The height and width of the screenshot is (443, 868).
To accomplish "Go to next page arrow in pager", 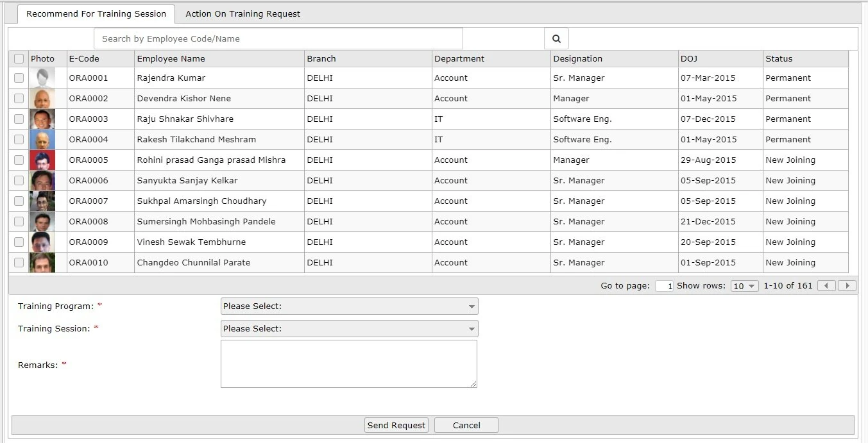I will (847, 286).
